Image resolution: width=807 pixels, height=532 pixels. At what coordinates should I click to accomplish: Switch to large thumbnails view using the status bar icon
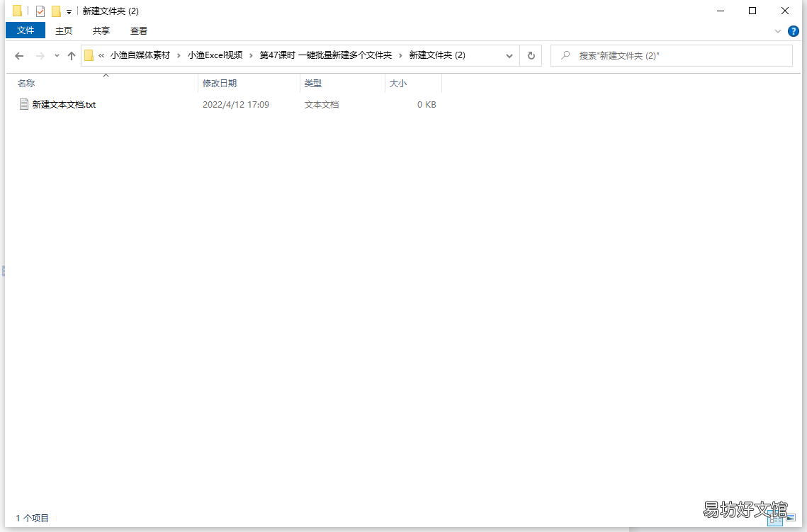pyautogui.click(x=791, y=519)
